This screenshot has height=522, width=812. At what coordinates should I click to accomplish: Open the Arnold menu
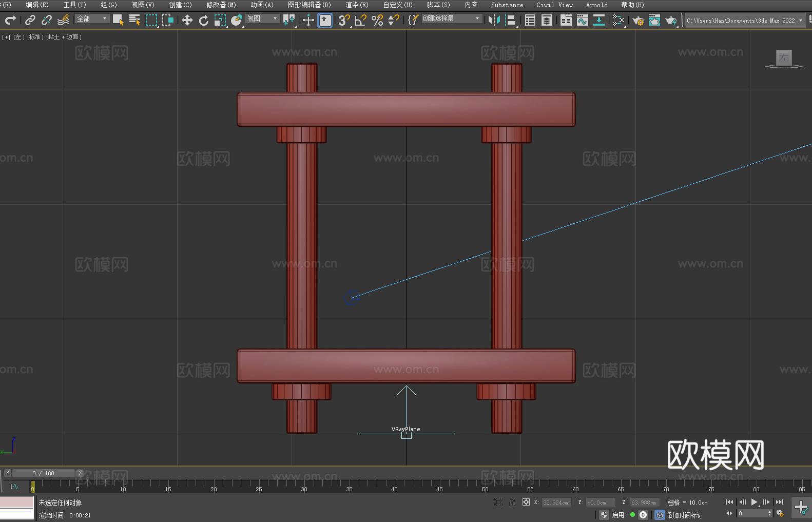(x=596, y=5)
